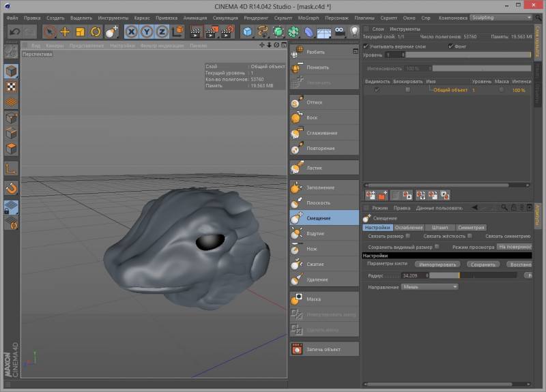
Task: Click on the Радиус slider bar
Action: (x=473, y=275)
